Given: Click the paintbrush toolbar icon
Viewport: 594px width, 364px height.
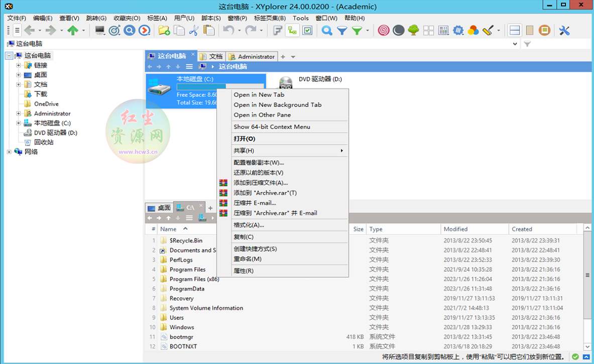Looking at the screenshot, I should click(x=489, y=30).
